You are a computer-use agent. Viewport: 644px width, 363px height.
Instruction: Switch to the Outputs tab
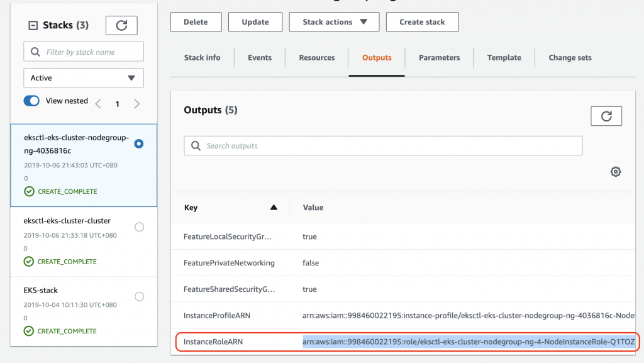377,57
